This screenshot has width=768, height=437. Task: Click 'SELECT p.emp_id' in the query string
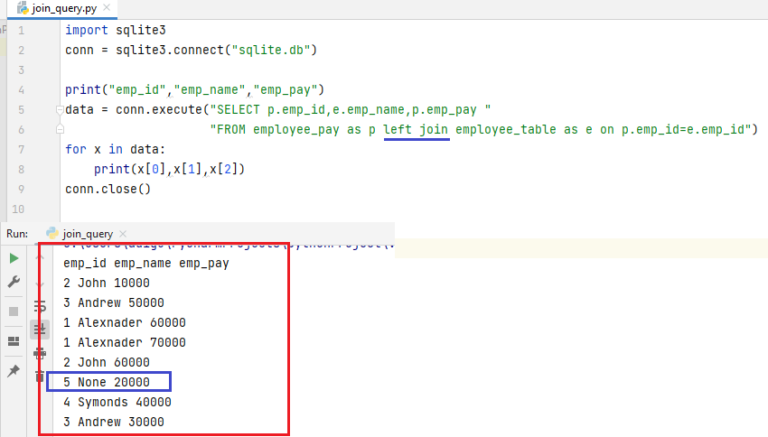[271, 109]
